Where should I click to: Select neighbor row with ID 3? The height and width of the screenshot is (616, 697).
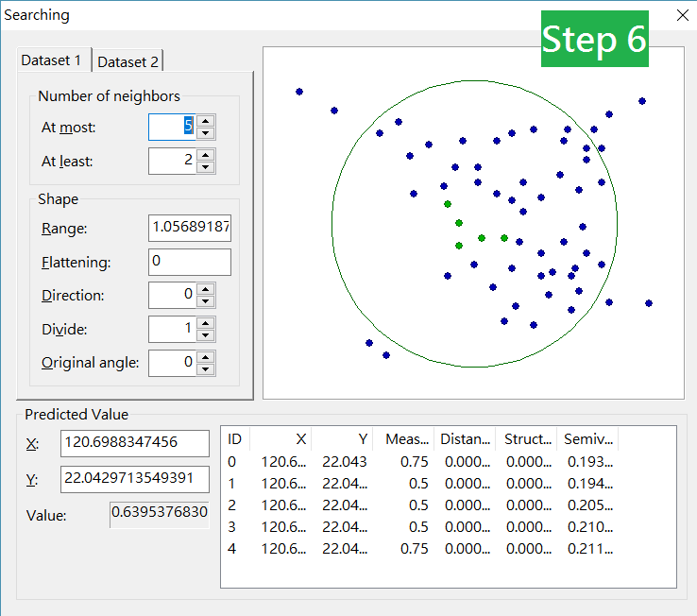click(x=420, y=527)
